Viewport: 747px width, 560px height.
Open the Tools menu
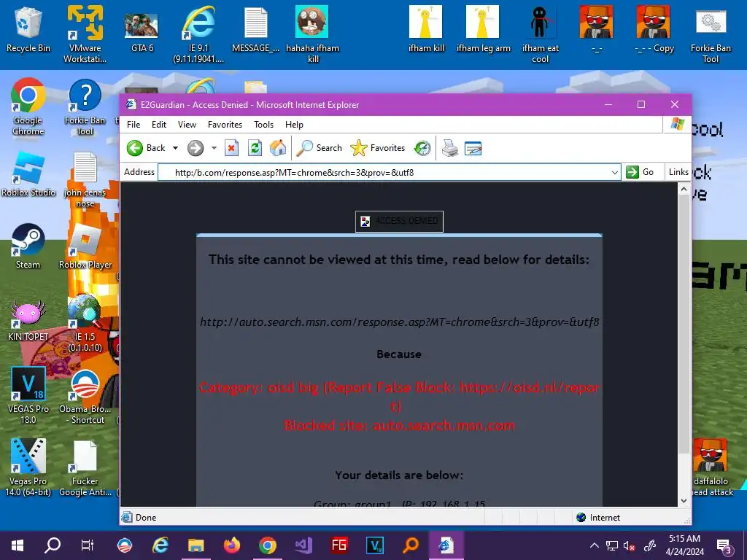pyautogui.click(x=263, y=124)
